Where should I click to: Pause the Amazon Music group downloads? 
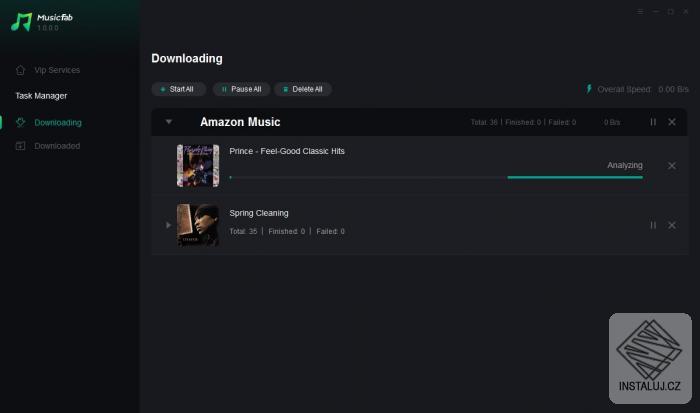(x=653, y=122)
